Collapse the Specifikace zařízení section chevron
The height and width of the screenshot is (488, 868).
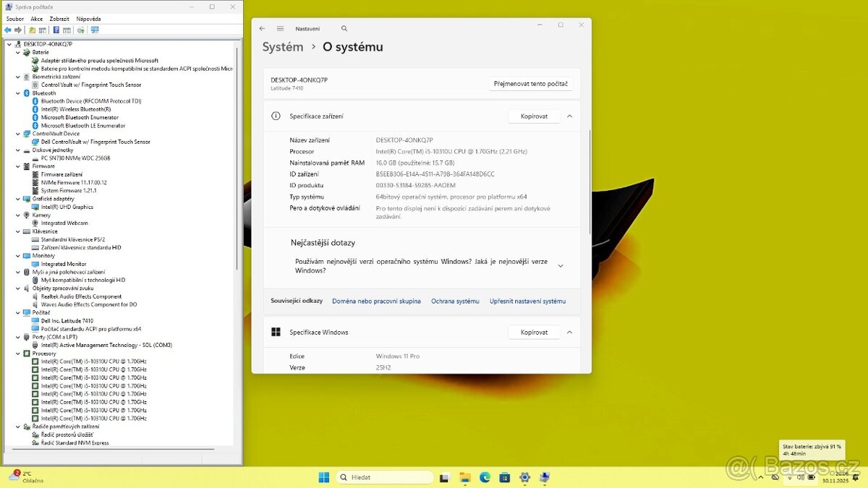coord(571,116)
